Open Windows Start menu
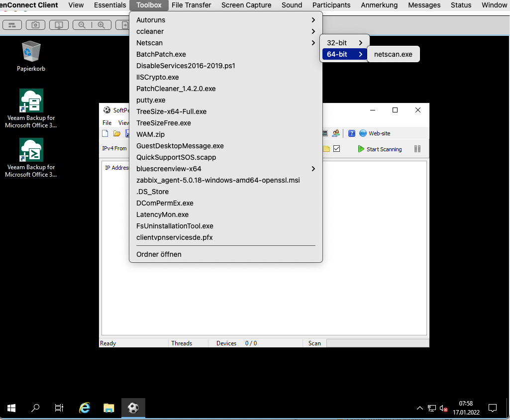 coord(11,408)
